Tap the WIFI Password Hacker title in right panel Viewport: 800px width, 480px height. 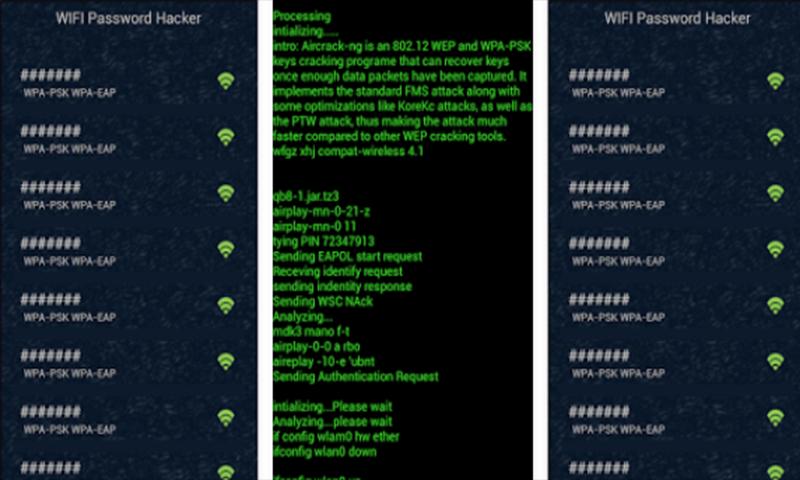(x=677, y=18)
